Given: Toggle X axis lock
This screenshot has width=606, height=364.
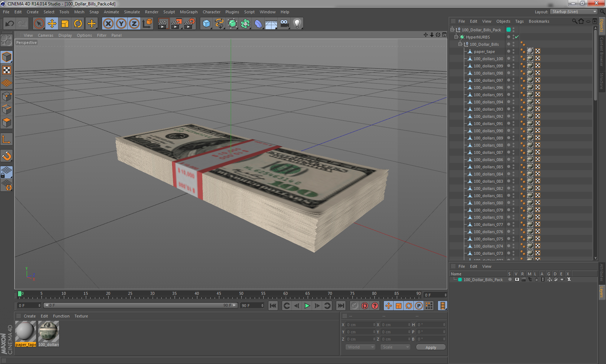Looking at the screenshot, I should point(108,24).
